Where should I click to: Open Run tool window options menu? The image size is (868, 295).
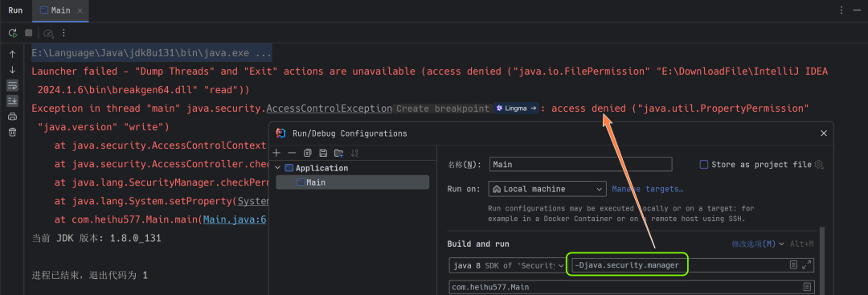[x=841, y=10]
